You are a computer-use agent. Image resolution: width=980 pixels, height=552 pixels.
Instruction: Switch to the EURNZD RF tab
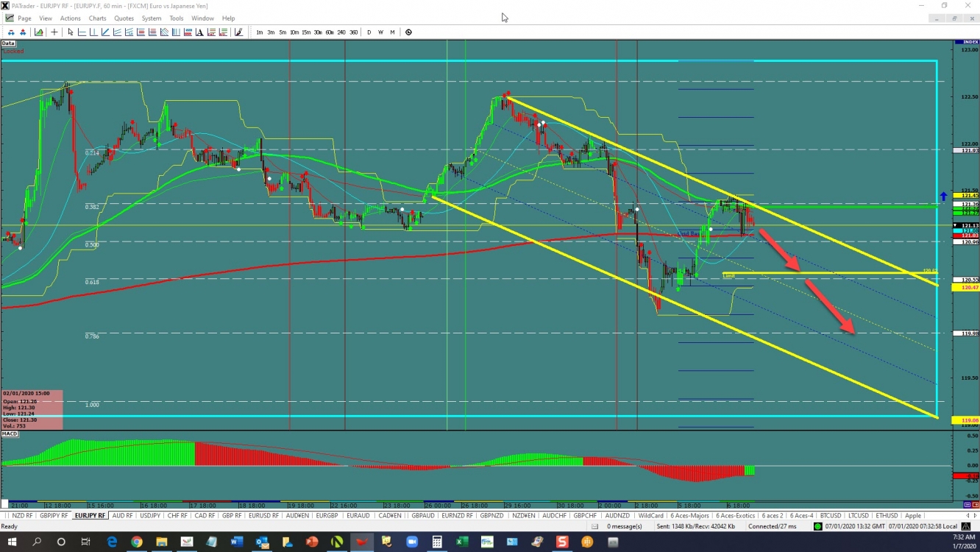(x=457, y=515)
